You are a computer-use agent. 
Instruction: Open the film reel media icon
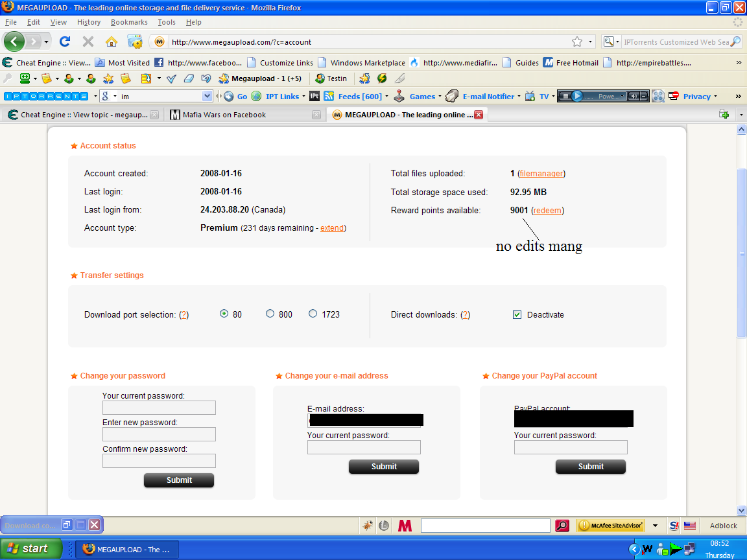[x=658, y=96]
